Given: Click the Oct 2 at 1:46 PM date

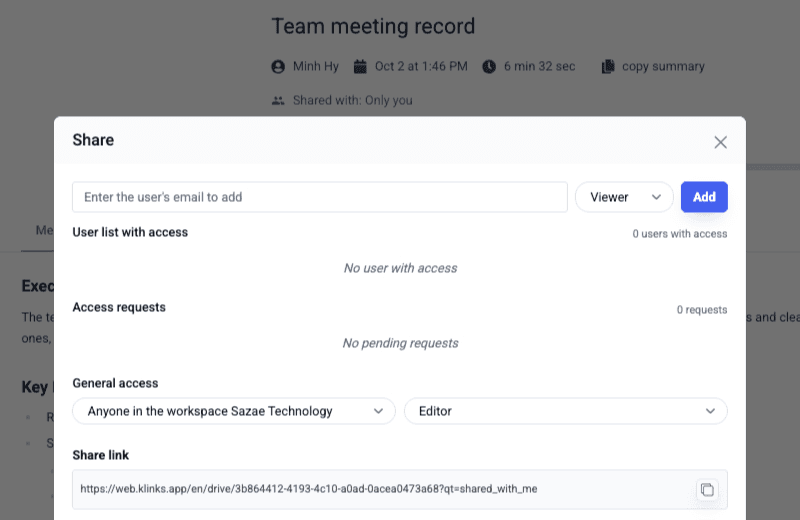Looking at the screenshot, I should (x=421, y=66).
